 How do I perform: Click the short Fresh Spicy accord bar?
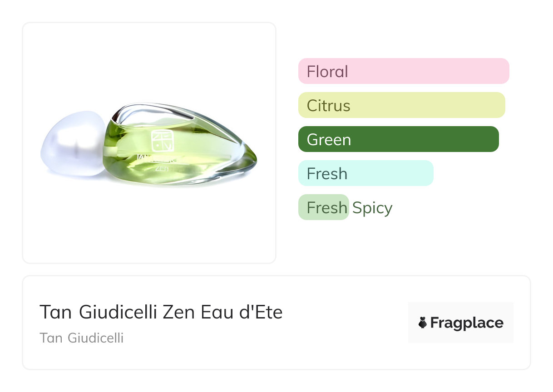click(x=323, y=207)
